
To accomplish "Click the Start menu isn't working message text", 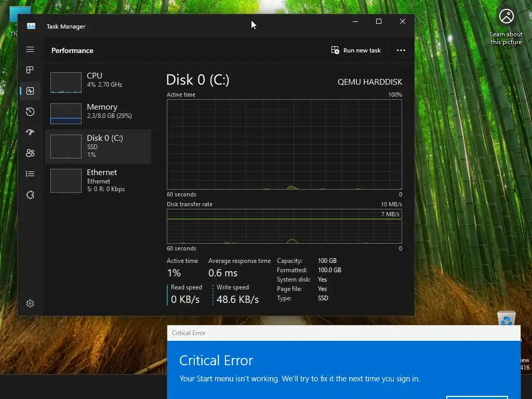I will point(300,379).
